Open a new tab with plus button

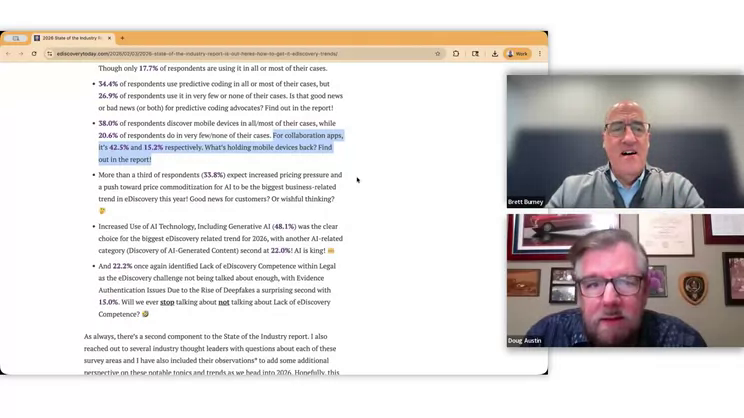click(x=122, y=38)
